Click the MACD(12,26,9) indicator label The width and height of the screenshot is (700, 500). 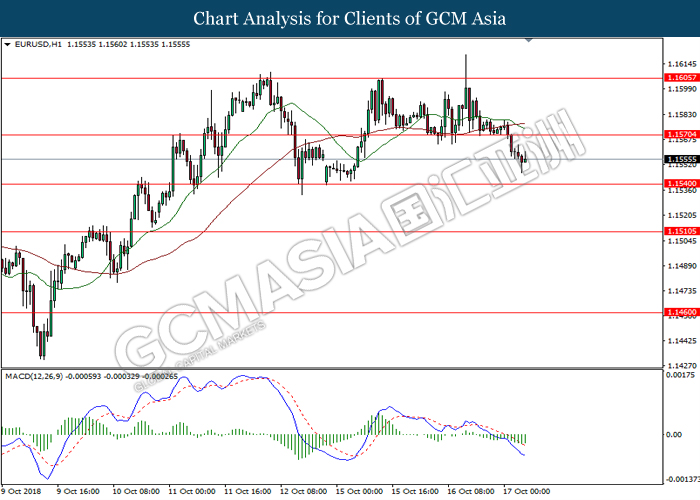click(34, 376)
